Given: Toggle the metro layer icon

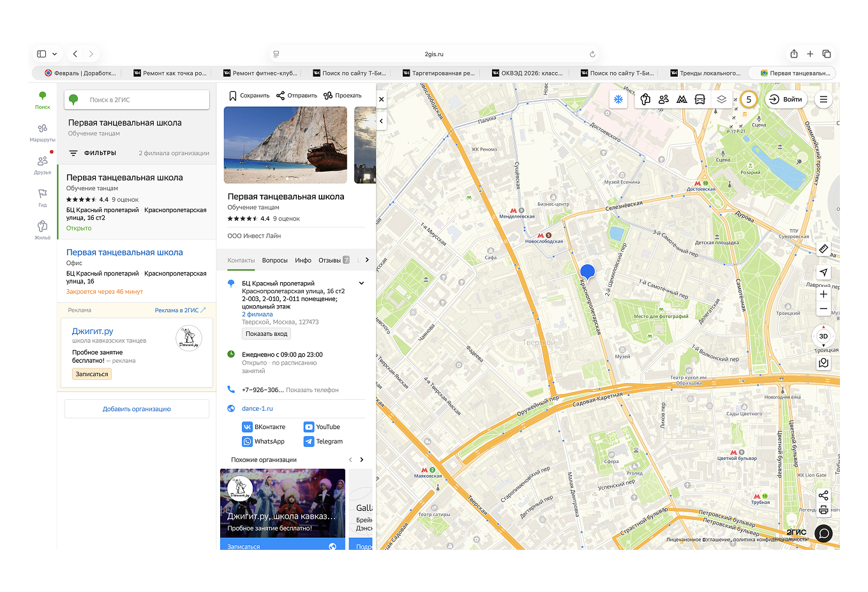Looking at the screenshot, I should [682, 99].
